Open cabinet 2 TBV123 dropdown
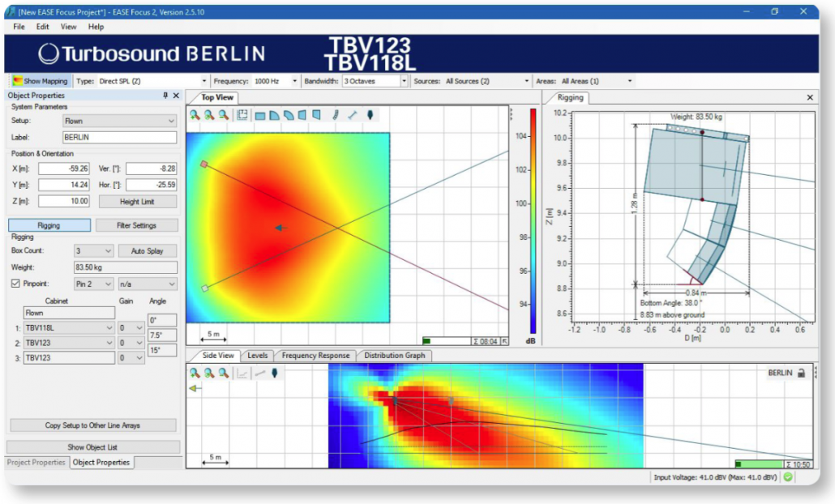 [x=69, y=343]
